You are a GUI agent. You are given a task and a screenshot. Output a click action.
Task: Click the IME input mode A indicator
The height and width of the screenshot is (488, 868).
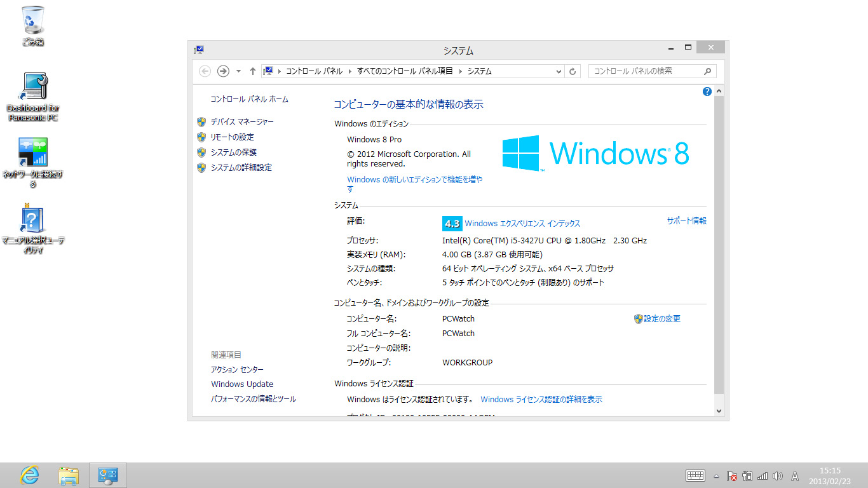[795, 476]
